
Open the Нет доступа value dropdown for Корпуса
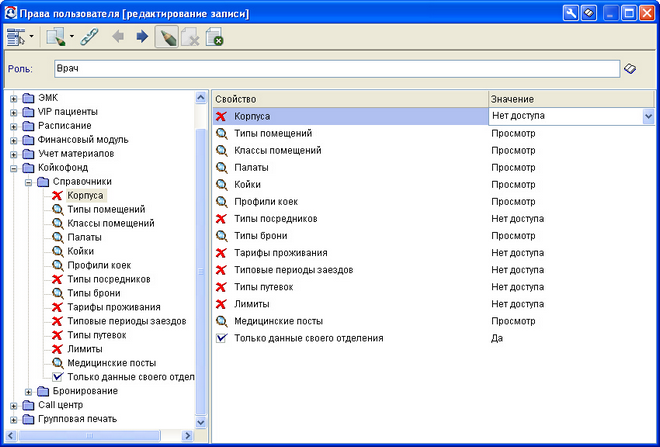[x=648, y=116]
